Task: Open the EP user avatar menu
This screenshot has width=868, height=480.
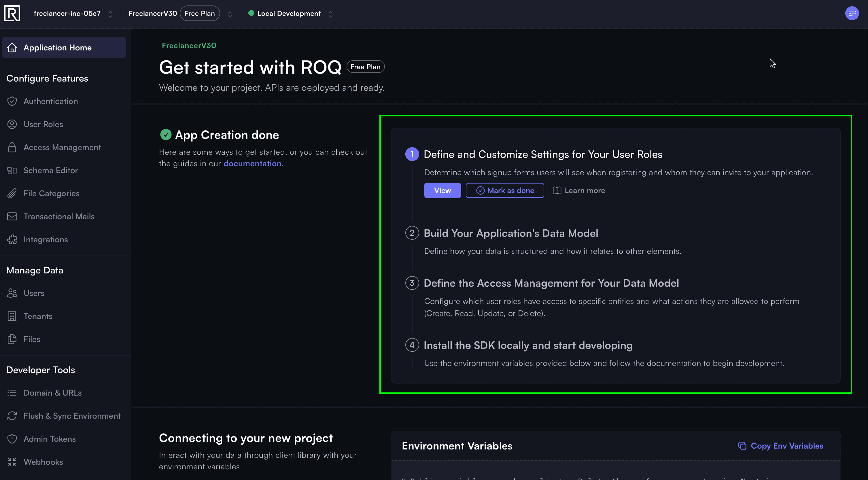Action: [852, 14]
